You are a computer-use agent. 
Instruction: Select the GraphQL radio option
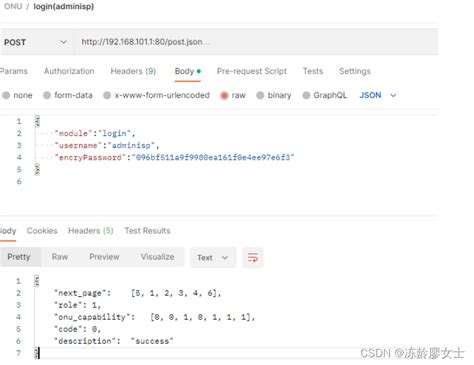[x=306, y=95]
